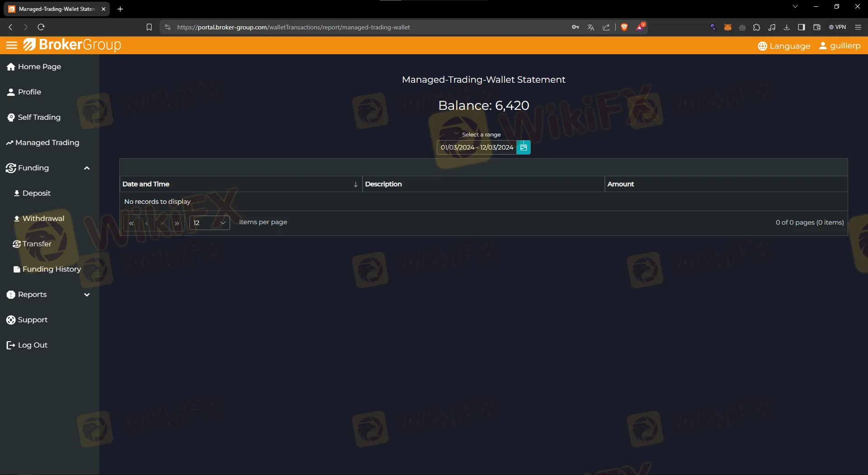The height and width of the screenshot is (475, 868).
Task: Open Brave Shields lion icon
Action: [624, 27]
